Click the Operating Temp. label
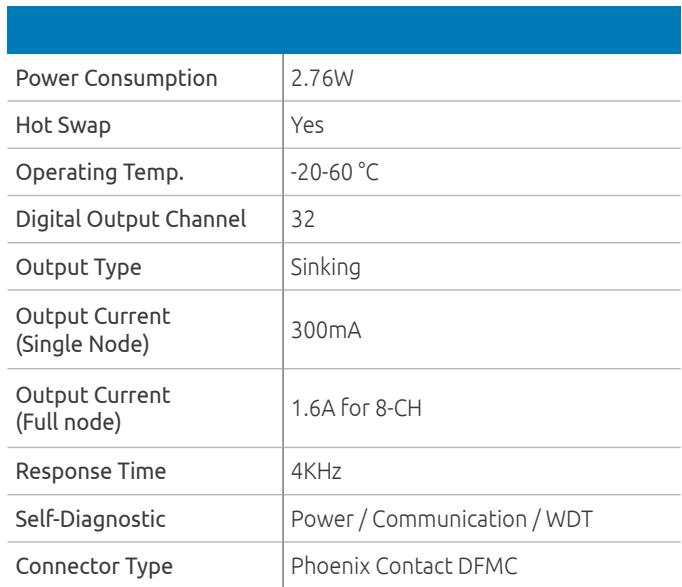 tap(100, 173)
